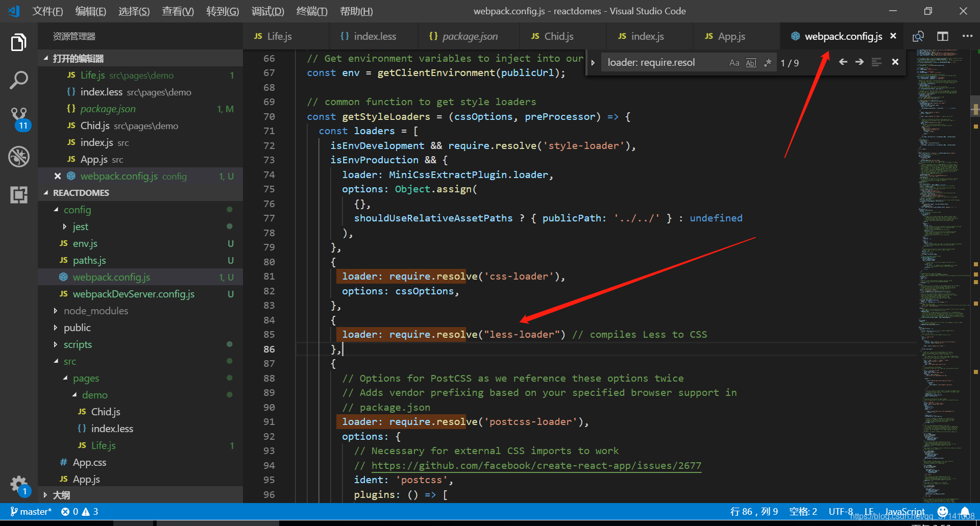The width and height of the screenshot is (980, 526).
Task: Toggle Match Whole Word in find widget
Action: [x=751, y=62]
